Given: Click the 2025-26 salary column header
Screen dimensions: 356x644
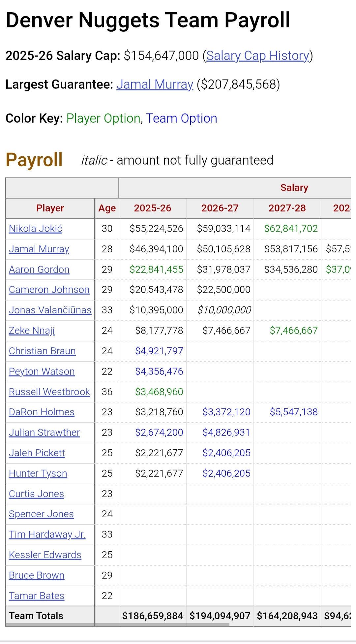Looking at the screenshot, I should click(x=153, y=208).
